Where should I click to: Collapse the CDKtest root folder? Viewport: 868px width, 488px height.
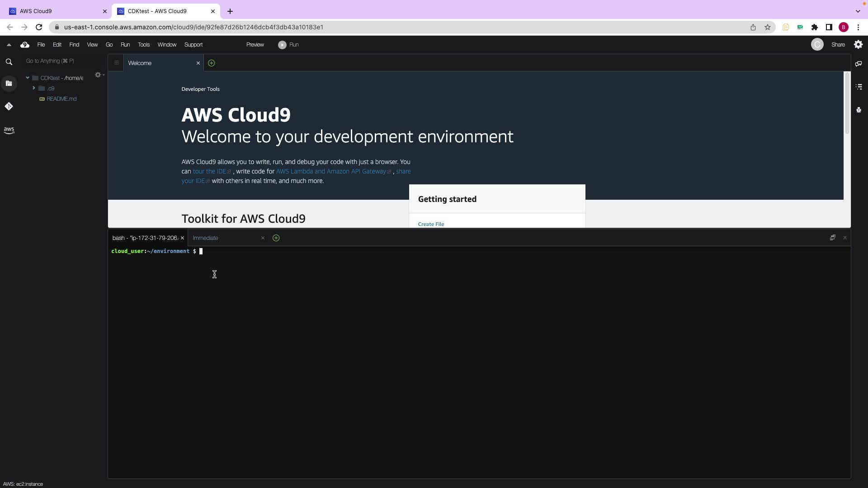(28, 78)
